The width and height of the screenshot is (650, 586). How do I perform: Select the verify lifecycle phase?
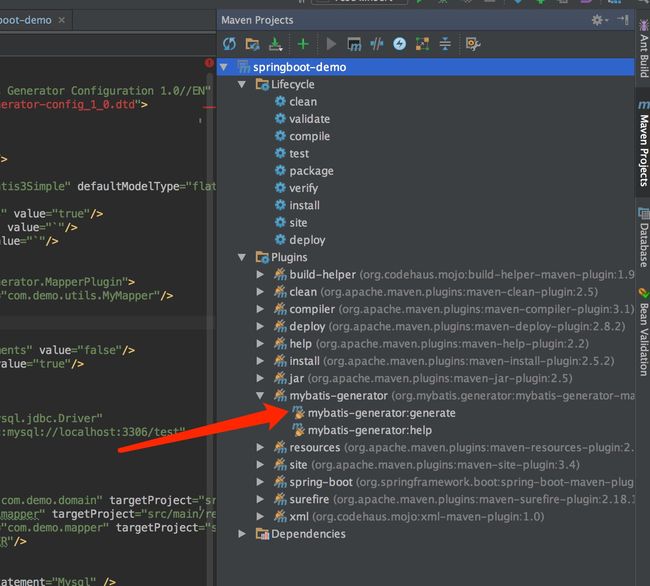303,189
